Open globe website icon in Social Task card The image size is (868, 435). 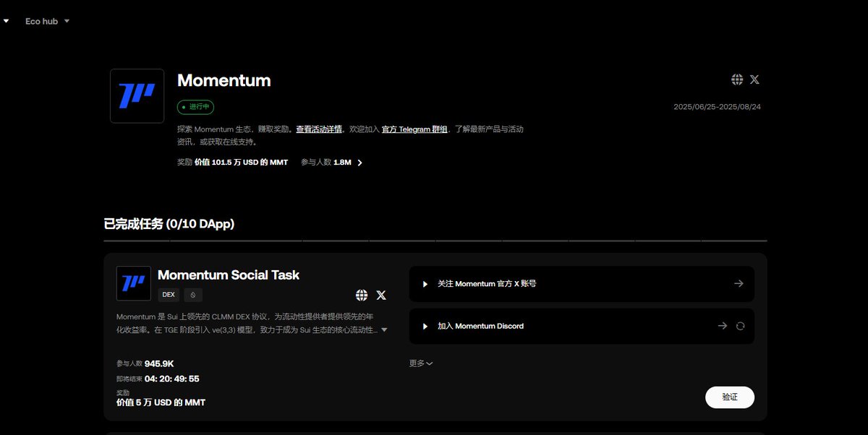tap(362, 295)
